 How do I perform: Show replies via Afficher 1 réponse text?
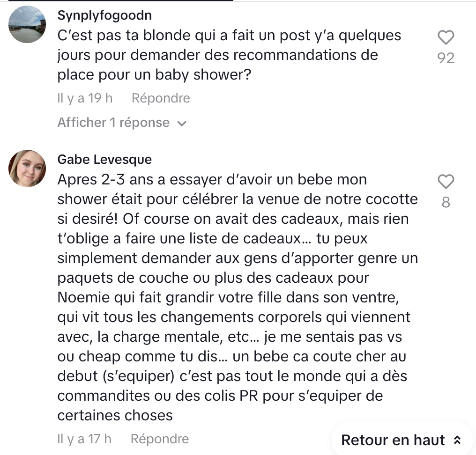pyautogui.click(x=113, y=123)
